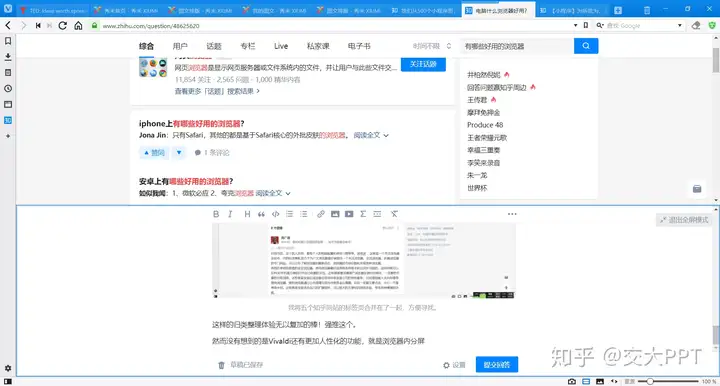720x386 pixels.
Task: Select the 私家课 search category
Action: click(318, 46)
